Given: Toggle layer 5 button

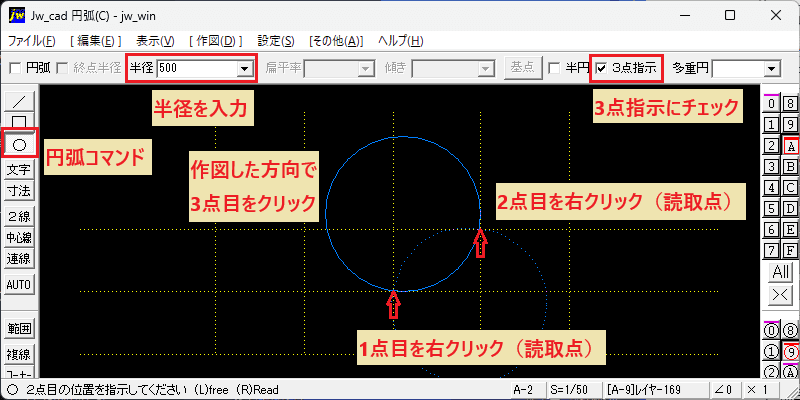Looking at the screenshot, I should [x=772, y=209].
